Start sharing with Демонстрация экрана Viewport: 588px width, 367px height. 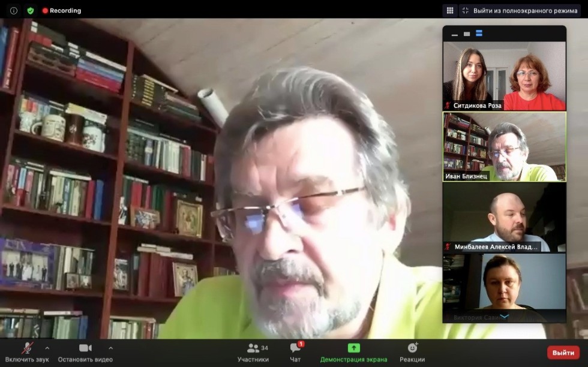tap(353, 352)
